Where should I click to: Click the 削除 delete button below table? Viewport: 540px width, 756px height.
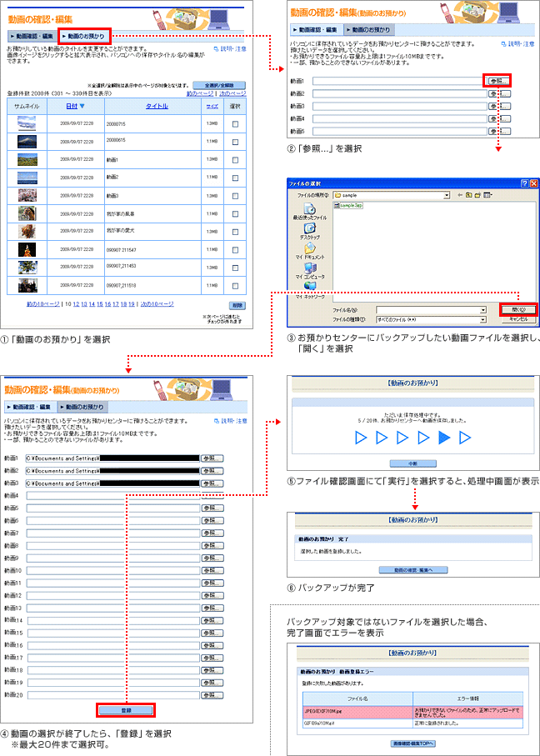click(x=237, y=305)
